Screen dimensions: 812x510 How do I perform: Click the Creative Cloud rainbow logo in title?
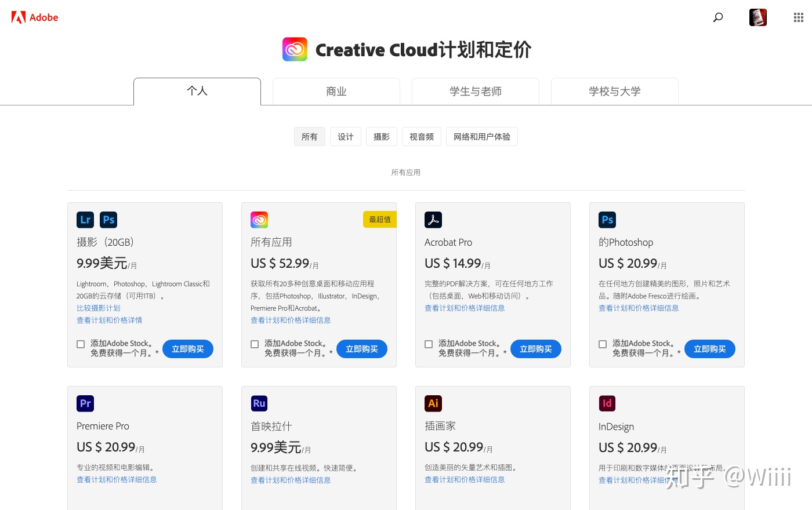295,49
